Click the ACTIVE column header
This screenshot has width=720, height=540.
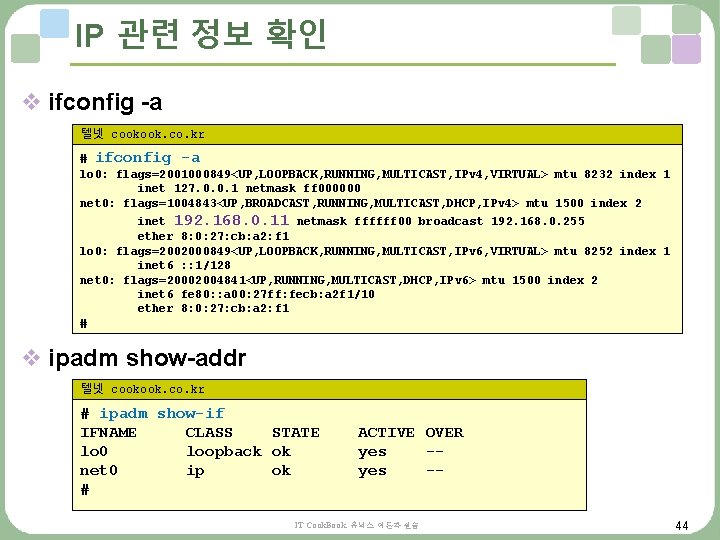[386, 433]
